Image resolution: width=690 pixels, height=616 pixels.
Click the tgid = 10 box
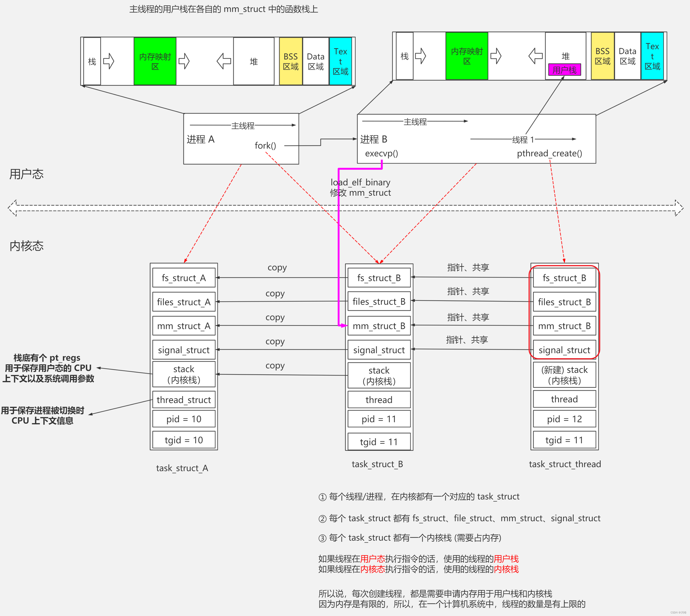184,440
